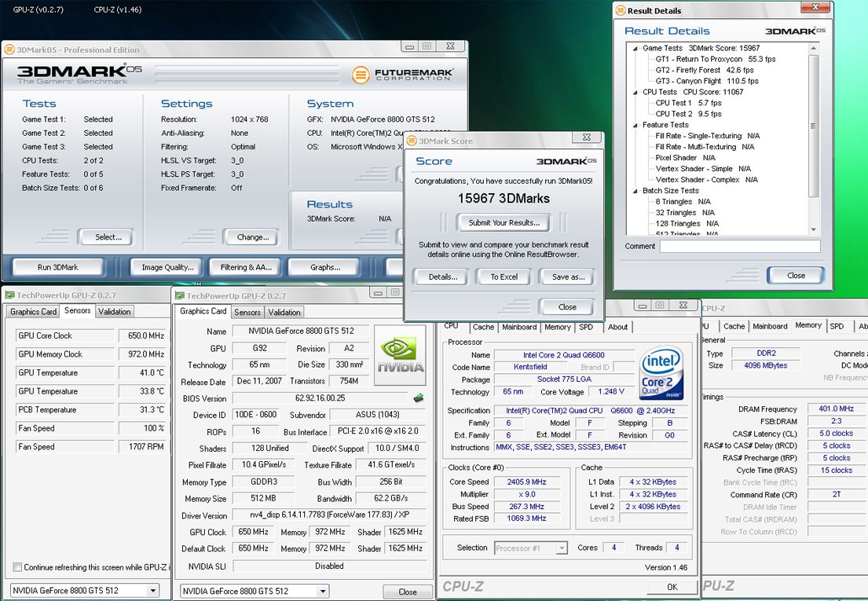Select the 32 Triangles row
The height and width of the screenshot is (601, 868).
click(685, 213)
